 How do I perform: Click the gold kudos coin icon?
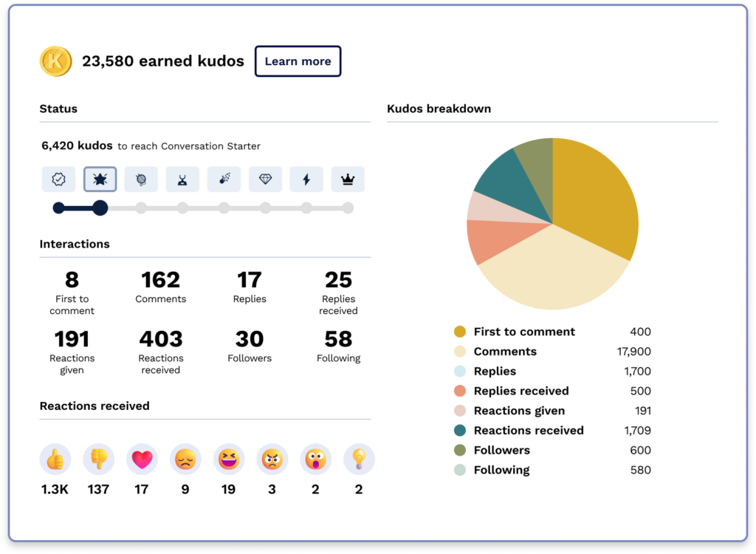(55, 61)
